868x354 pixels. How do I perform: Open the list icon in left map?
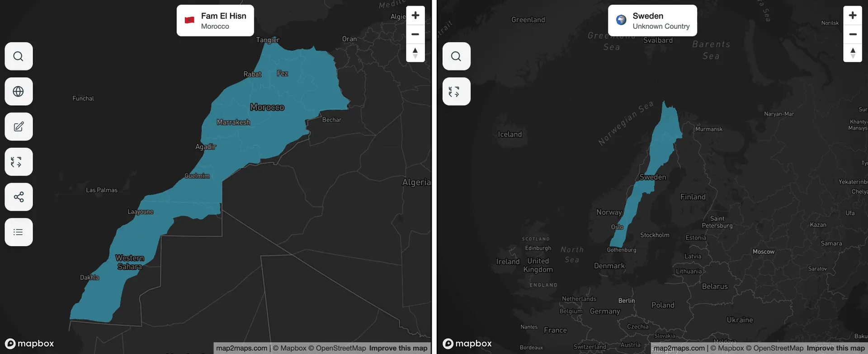click(19, 232)
